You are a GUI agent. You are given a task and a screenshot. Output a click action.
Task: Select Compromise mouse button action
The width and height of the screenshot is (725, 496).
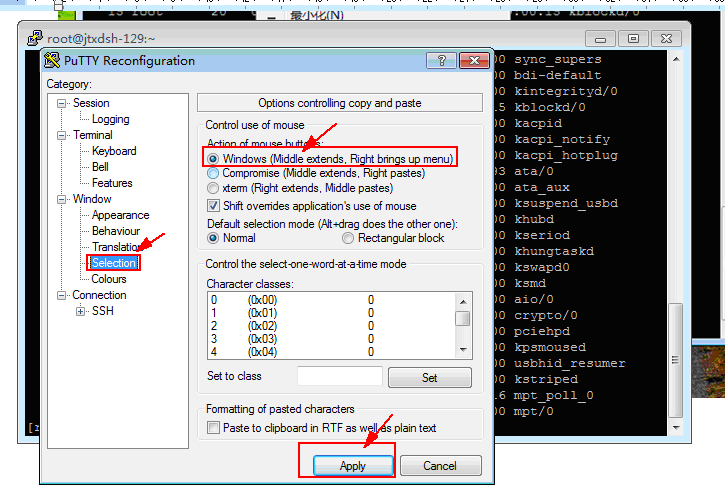click(213, 173)
